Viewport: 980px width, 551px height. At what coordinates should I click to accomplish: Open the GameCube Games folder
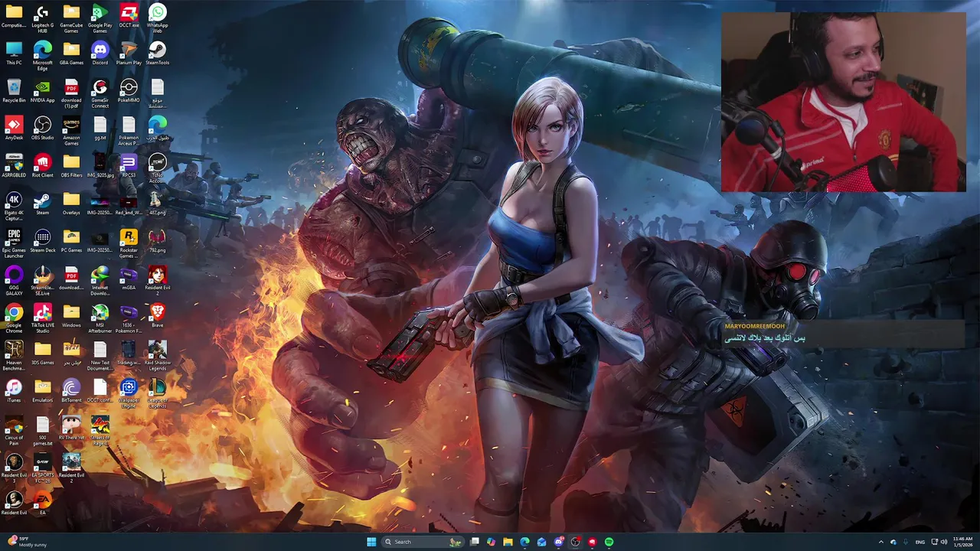[71, 18]
